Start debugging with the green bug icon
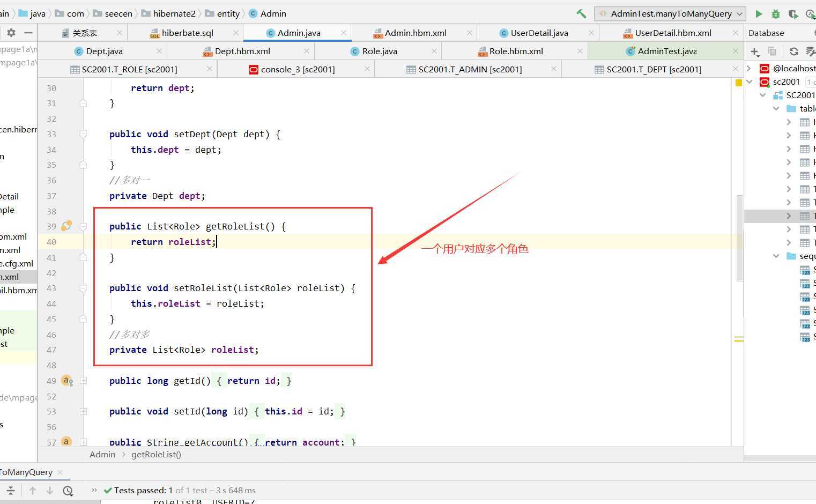The width and height of the screenshot is (816, 504). tap(776, 14)
